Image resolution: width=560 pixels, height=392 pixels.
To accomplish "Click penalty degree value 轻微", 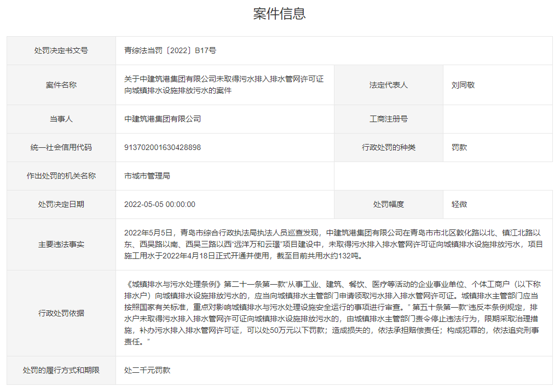I will [459, 204].
